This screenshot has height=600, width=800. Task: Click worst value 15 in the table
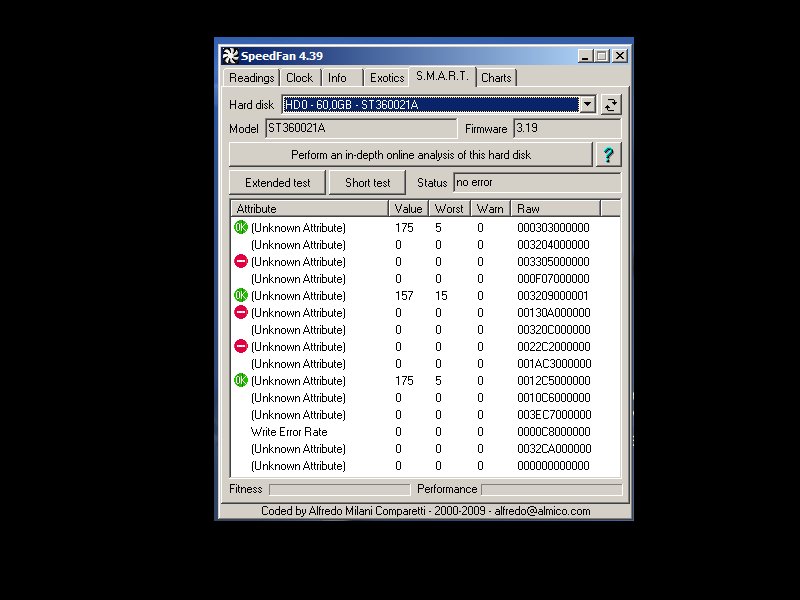[x=441, y=296]
